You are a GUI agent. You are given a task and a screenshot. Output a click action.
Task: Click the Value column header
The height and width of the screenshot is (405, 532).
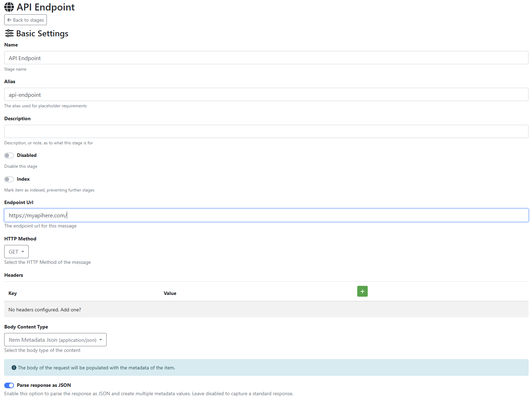point(170,293)
